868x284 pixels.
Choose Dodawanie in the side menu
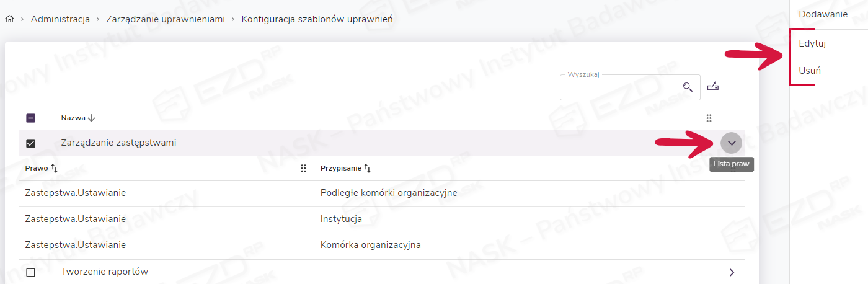pos(823,14)
